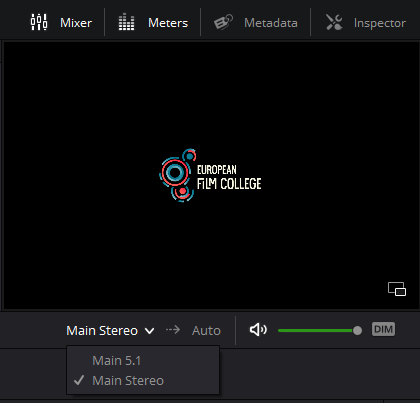Click the European Film College viewer image

[211, 175]
